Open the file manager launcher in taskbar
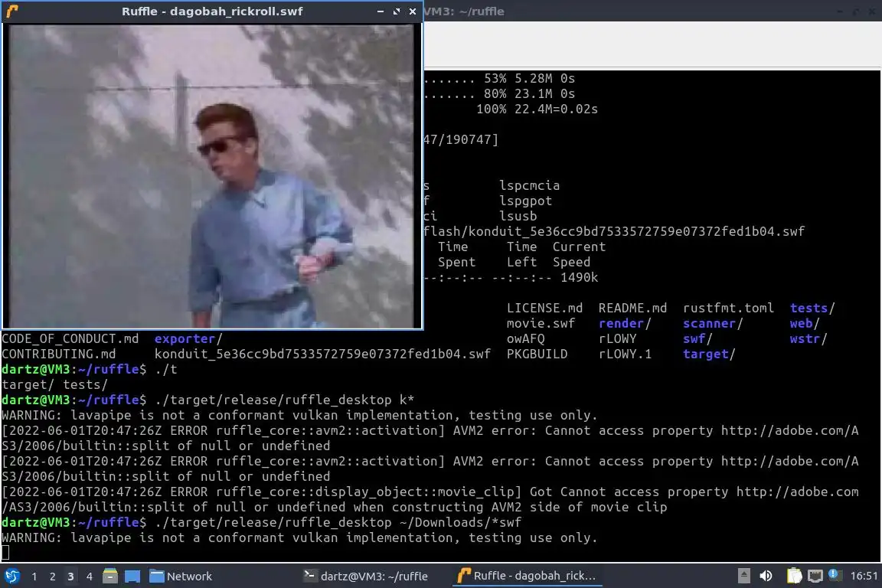The image size is (882, 588). [x=110, y=577]
